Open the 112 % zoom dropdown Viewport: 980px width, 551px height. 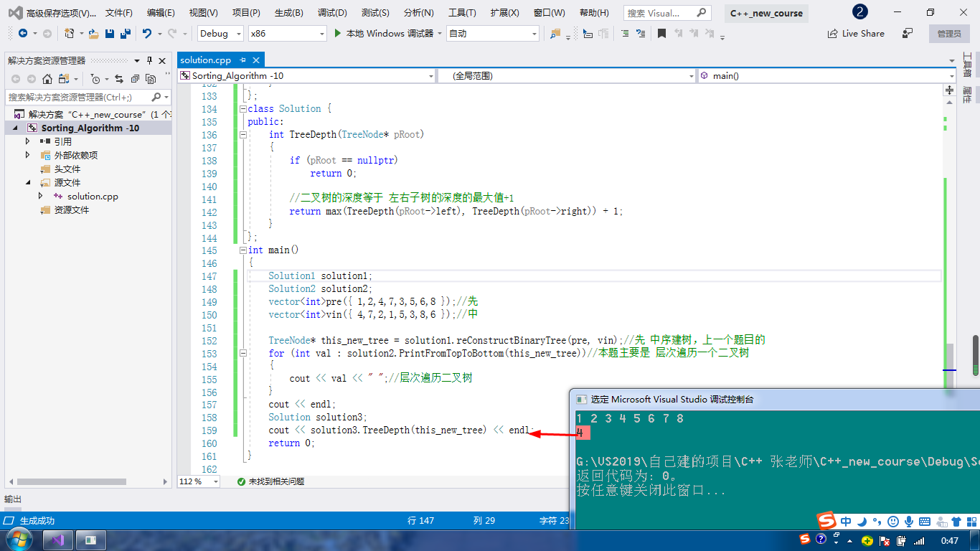216,481
